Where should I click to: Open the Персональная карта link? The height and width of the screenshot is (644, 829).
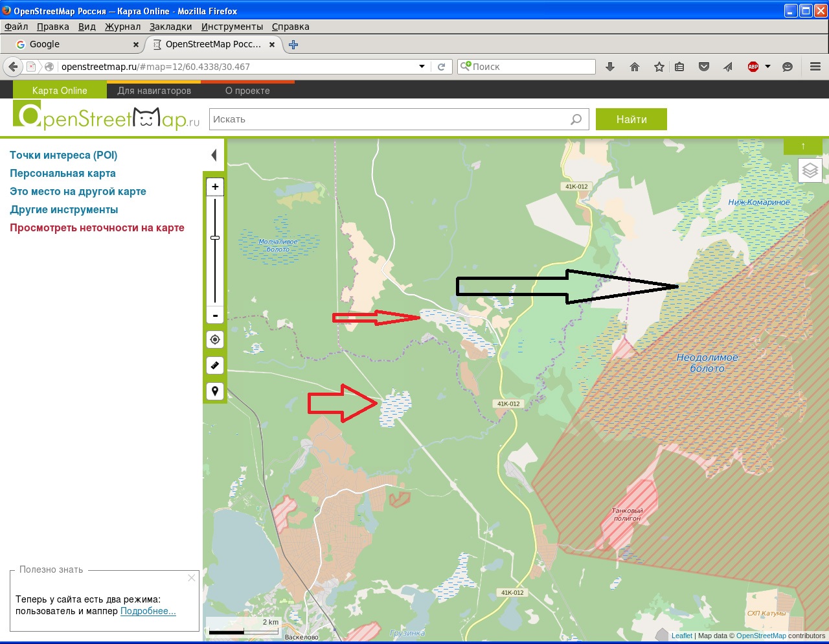tap(63, 173)
